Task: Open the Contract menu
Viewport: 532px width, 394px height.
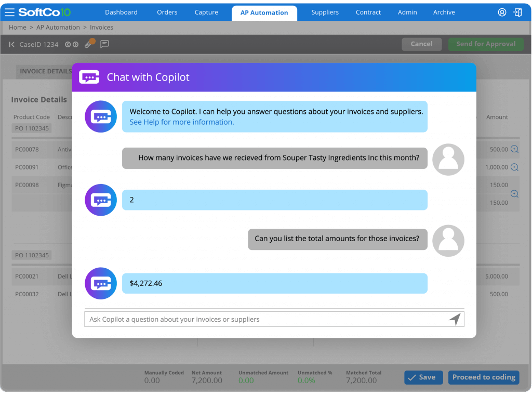Action: [x=368, y=12]
